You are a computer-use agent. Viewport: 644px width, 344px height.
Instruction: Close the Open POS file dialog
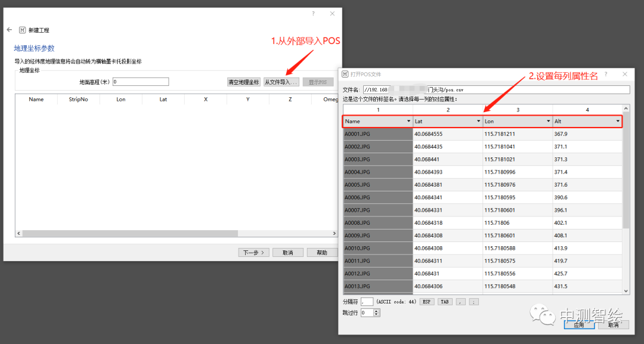click(624, 74)
